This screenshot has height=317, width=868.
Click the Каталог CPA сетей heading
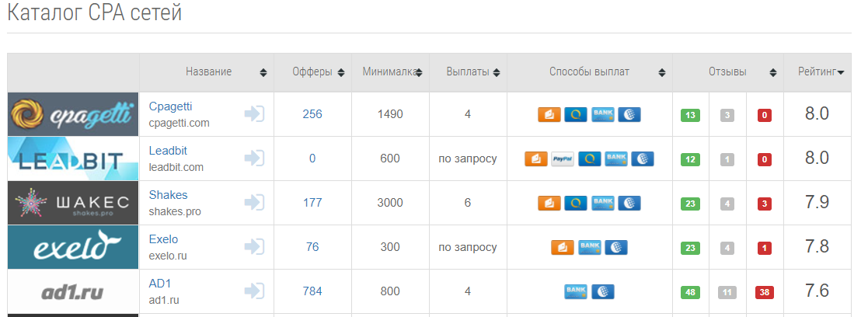point(95,12)
